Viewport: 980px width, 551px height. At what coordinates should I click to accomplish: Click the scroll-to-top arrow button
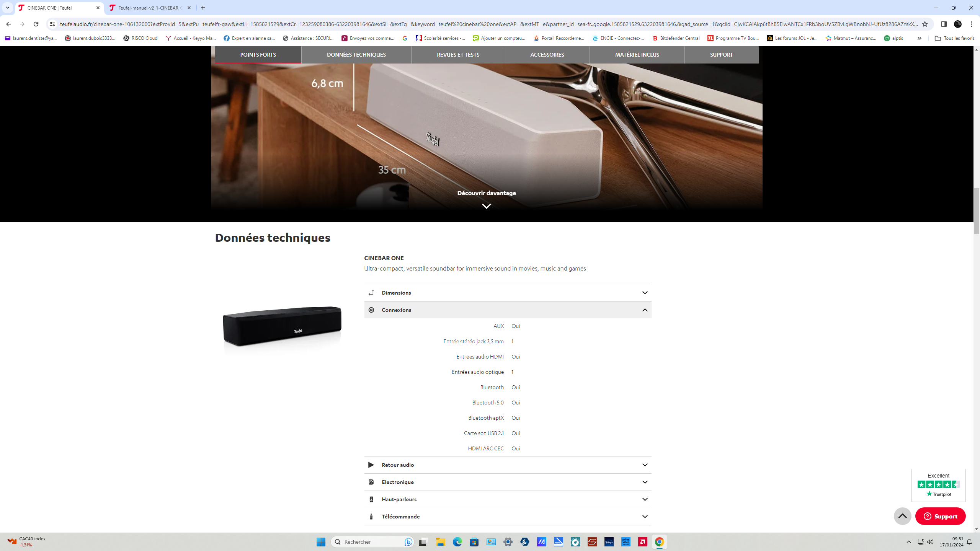point(902,516)
